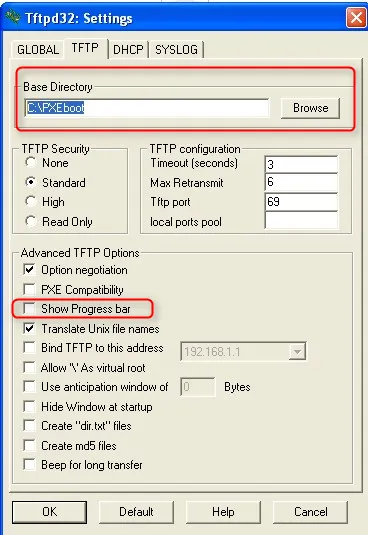Click the Base Directory path field
Screen dimensions: 368x535
pyautogui.click(x=147, y=108)
